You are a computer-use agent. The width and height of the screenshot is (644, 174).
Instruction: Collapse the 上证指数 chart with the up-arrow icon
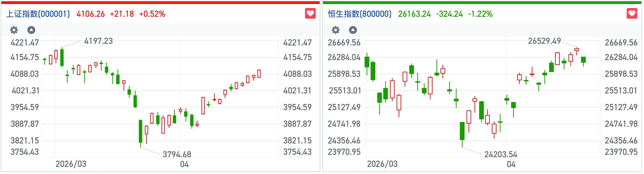[x=31, y=30]
